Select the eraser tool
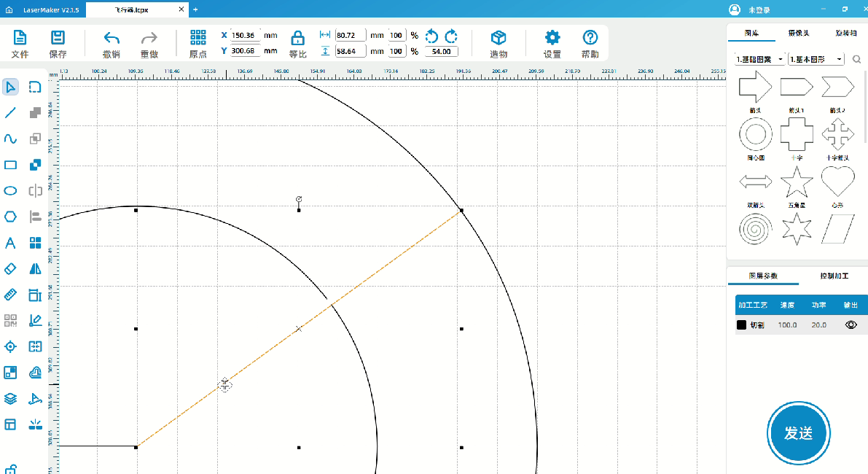868x474 pixels. (11, 269)
